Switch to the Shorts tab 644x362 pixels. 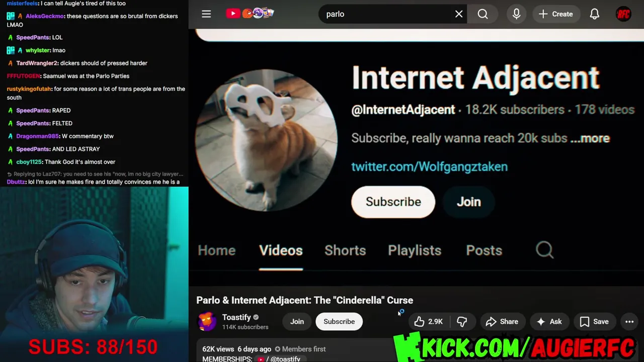click(x=345, y=250)
